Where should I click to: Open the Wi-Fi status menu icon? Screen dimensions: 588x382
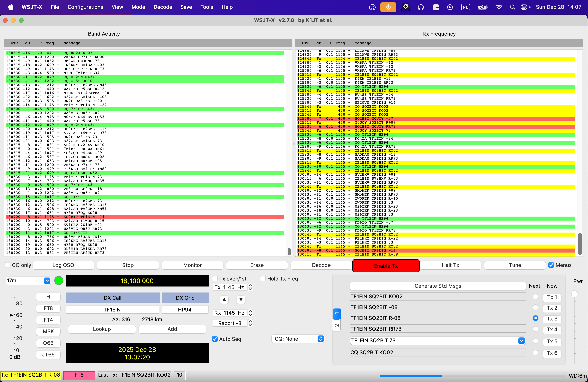[499, 7]
